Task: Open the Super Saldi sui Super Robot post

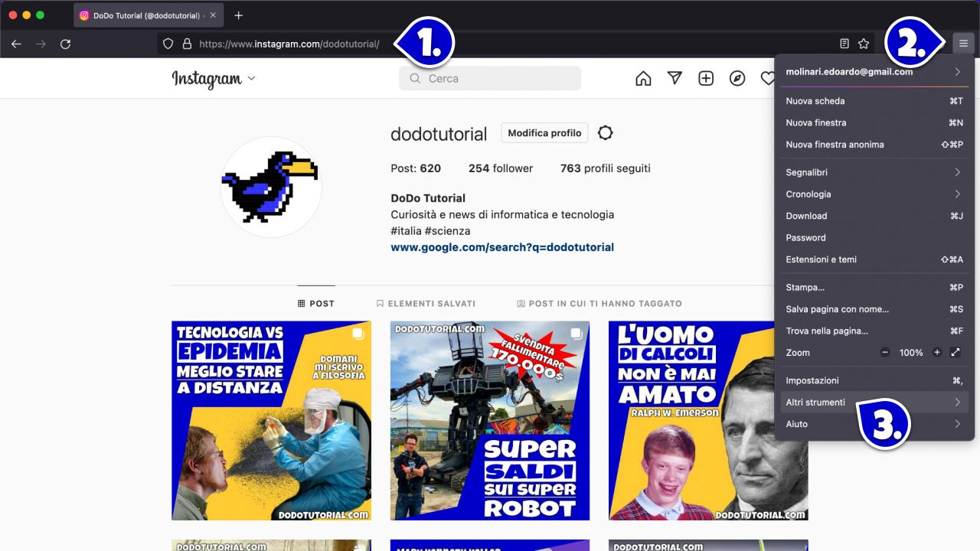Action: point(490,420)
